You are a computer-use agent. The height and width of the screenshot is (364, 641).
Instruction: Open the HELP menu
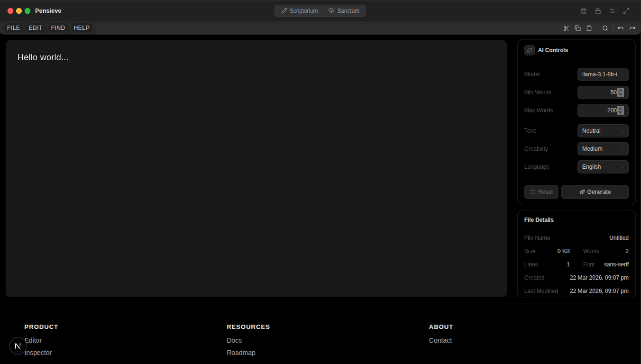(x=82, y=28)
